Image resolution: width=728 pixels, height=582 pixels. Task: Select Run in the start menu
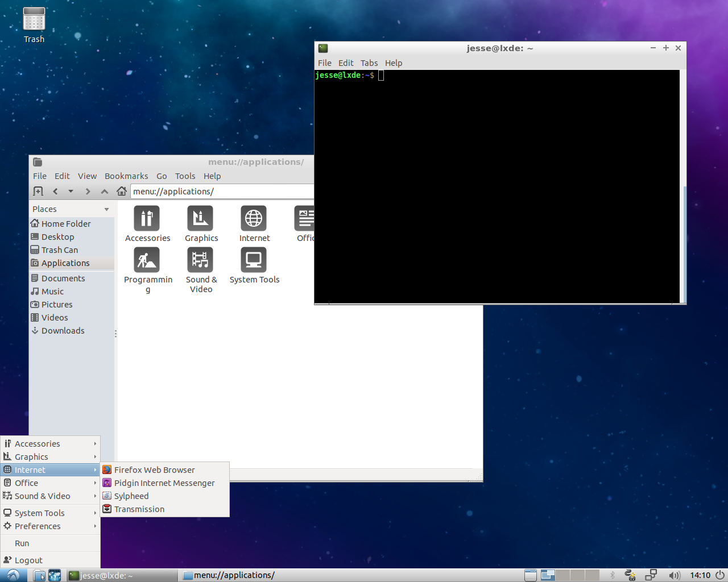[x=51, y=543]
